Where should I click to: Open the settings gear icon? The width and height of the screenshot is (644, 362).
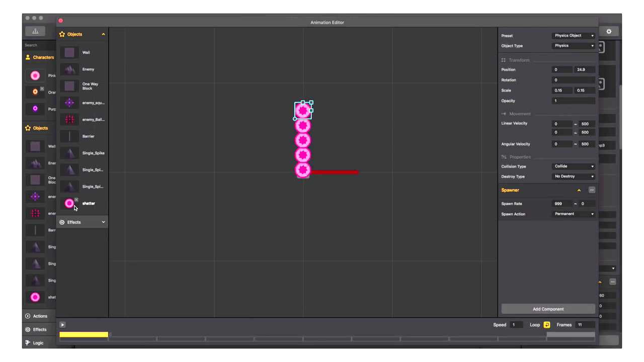(609, 32)
